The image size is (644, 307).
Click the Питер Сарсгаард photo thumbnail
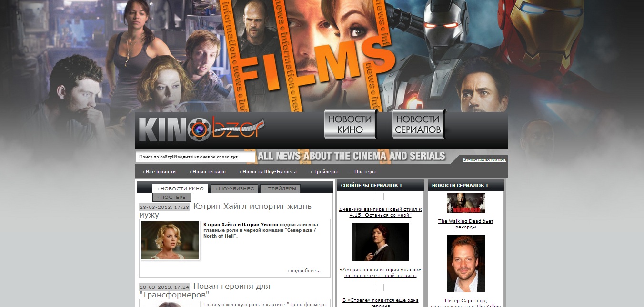point(466,264)
